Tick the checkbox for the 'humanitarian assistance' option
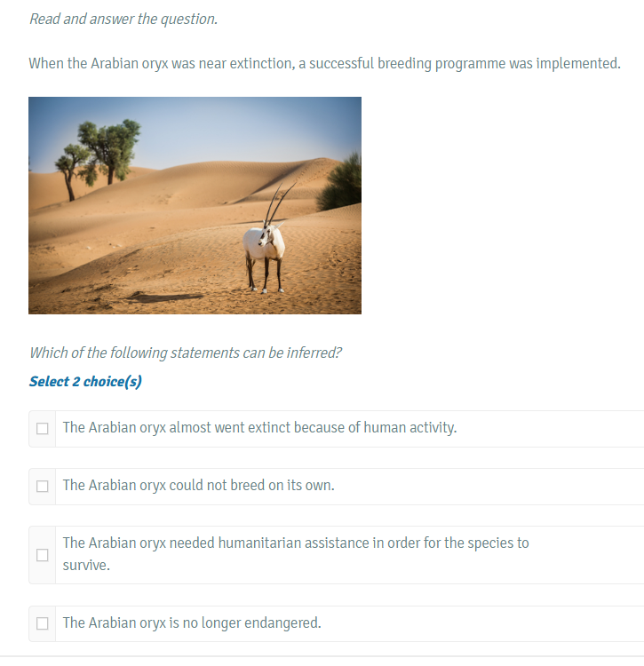 [42, 555]
